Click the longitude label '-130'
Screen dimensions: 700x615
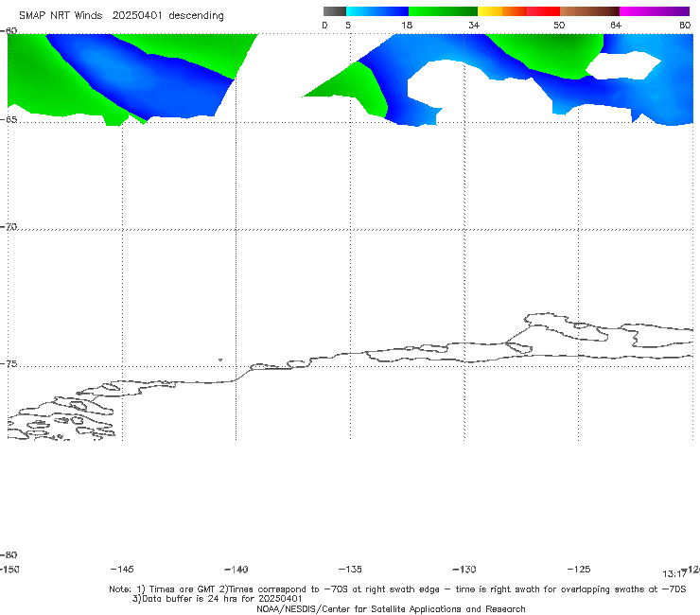tap(464, 569)
